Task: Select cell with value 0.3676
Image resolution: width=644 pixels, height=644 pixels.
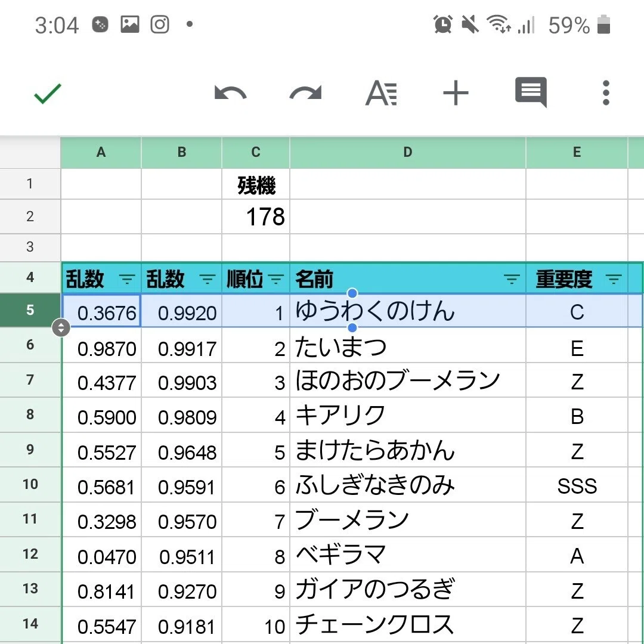Action: (x=101, y=311)
